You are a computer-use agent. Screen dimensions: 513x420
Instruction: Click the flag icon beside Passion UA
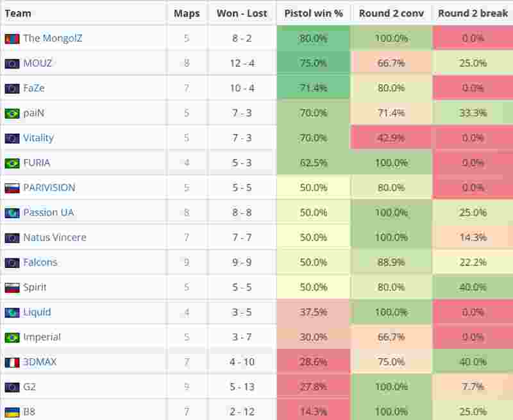pos(12,213)
